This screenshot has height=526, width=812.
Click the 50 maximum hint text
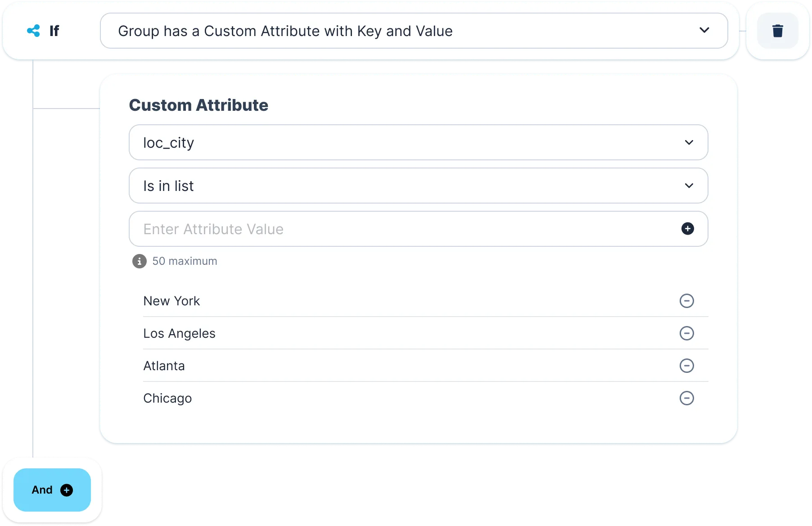click(185, 261)
